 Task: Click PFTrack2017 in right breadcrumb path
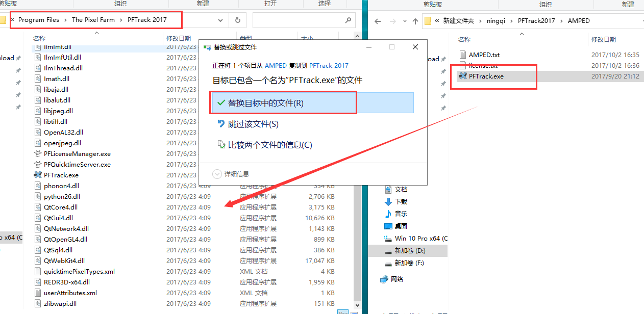536,21
